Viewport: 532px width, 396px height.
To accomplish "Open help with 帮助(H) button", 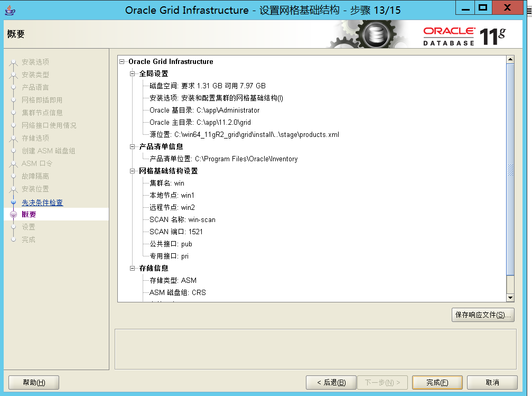I will click(x=34, y=382).
